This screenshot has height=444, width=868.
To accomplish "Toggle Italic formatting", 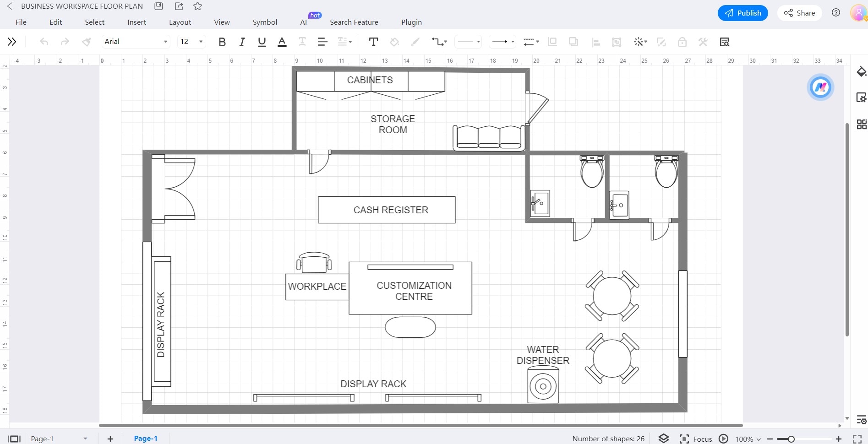I will pos(242,42).
